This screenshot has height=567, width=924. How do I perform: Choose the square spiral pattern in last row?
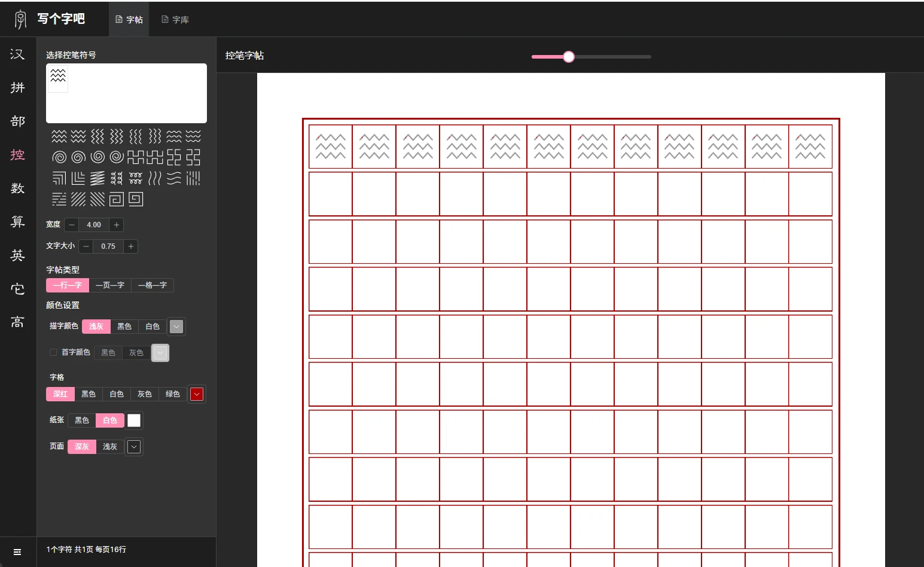tap(117, 199)
